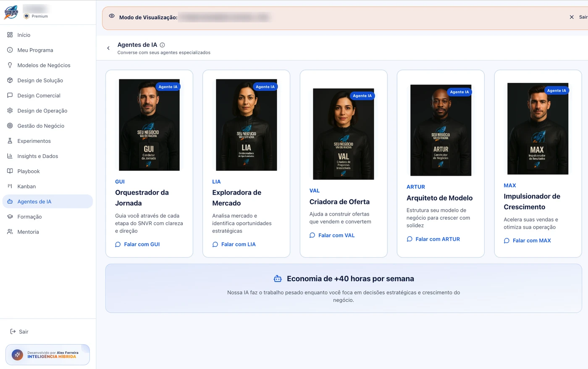
Task: Click the Design Comercial chat icon
Action: 10,95
